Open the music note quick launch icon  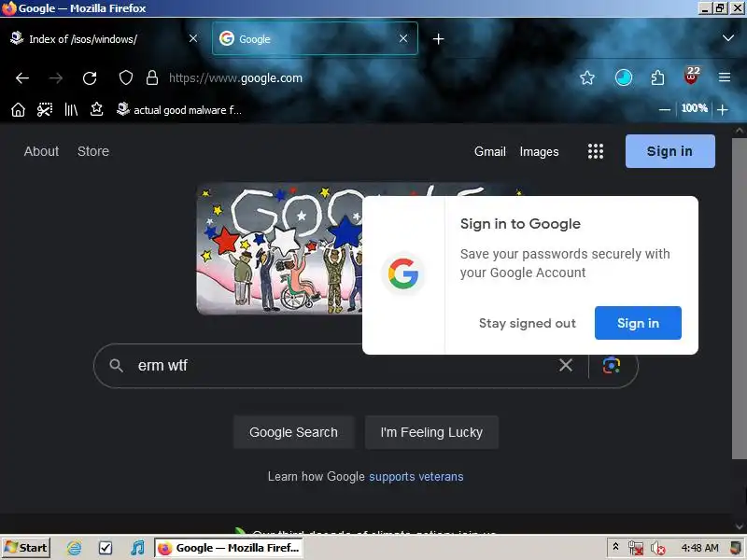[x=137, y=548]
